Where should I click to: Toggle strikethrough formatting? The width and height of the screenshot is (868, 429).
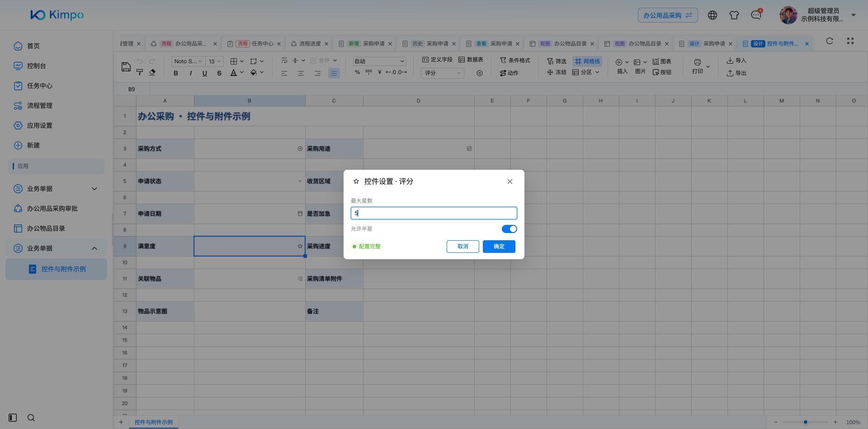click(x=219, y=73)
